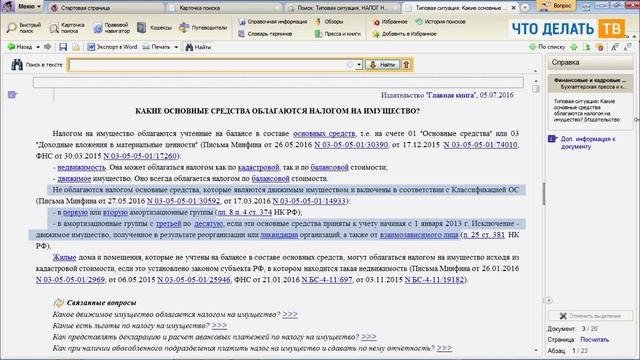Open Карточка поиска toolbar button
The height and width of the screenshot is (360, 640).
(x=67, y=28)
